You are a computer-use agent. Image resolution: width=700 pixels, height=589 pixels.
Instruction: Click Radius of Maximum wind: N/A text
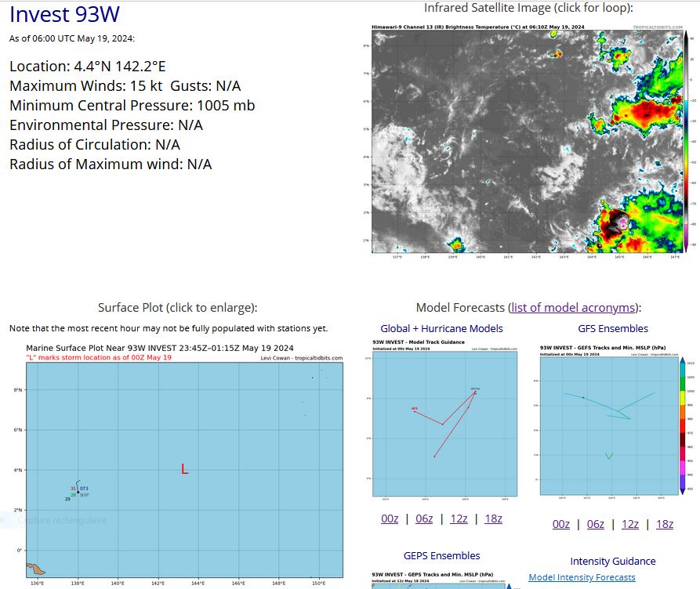pos(111,164)
